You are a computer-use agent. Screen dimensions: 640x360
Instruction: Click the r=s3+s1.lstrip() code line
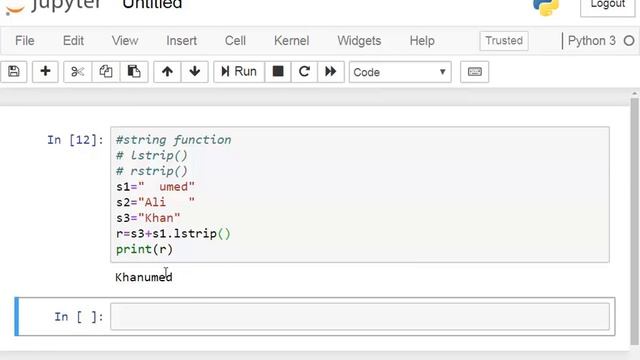point(173,233)
